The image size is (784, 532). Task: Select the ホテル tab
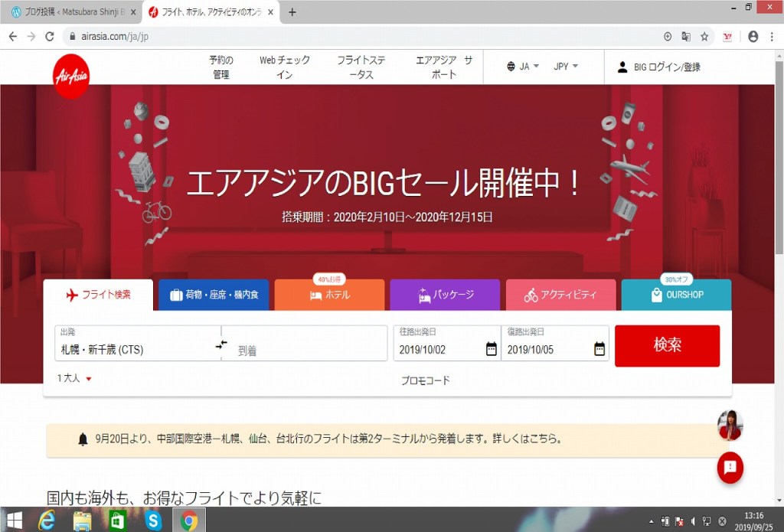329,295
